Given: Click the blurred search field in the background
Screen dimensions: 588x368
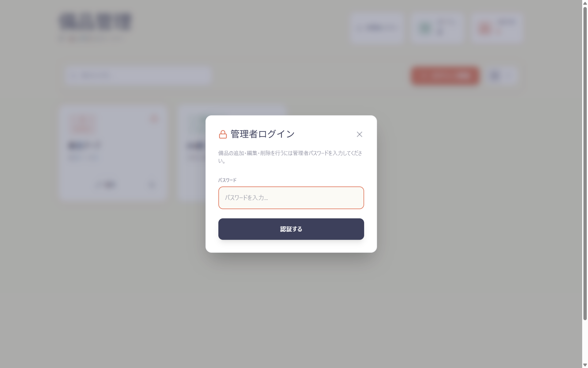Looking at the screenshot, I should pos(138,75).
